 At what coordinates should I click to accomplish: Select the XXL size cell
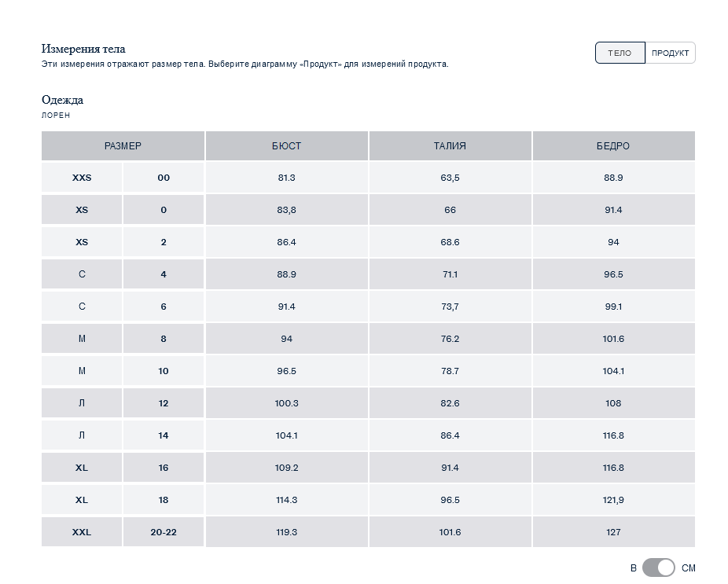82,532
